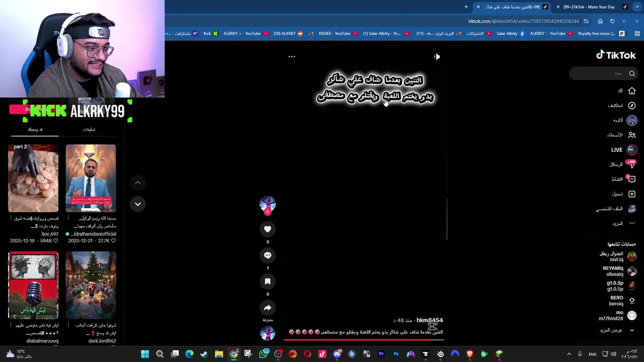The width and height of the screenshot is (644, 362).
Task: Open followed account beroiq
Action: point(623,300)
